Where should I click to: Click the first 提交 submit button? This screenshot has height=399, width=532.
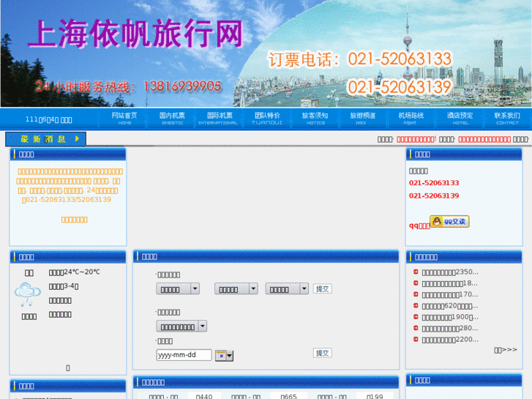[322, 288]
